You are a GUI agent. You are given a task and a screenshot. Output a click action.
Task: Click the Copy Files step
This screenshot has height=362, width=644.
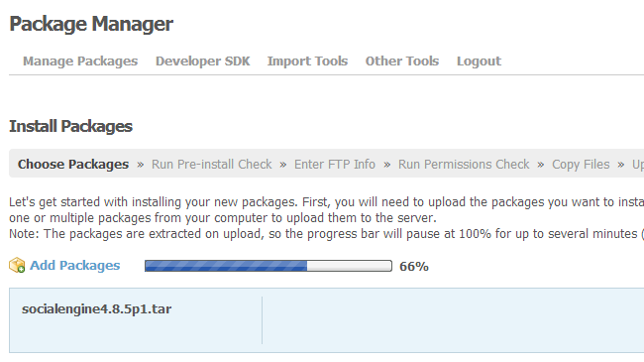point(581,164)
